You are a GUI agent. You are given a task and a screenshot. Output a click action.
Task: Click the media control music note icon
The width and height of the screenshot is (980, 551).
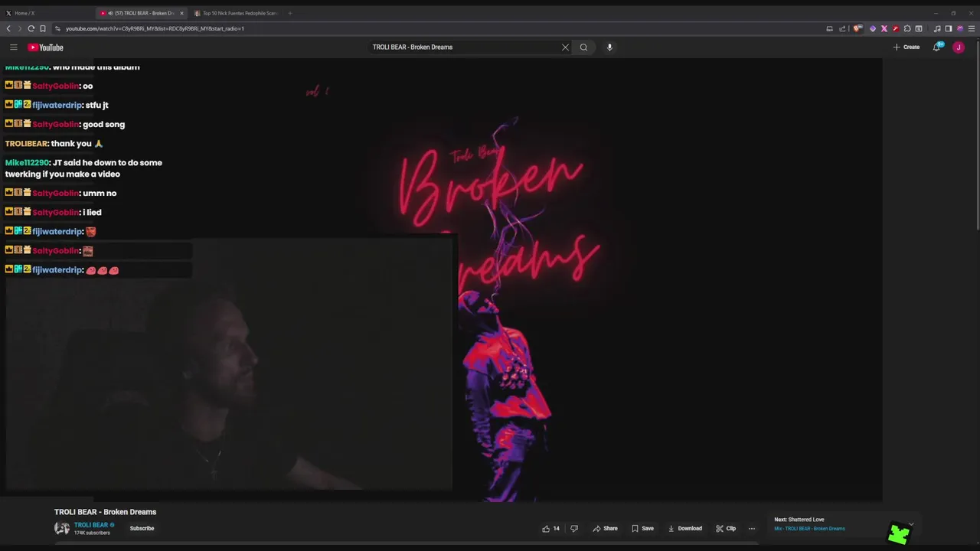[x=937, y=28]
